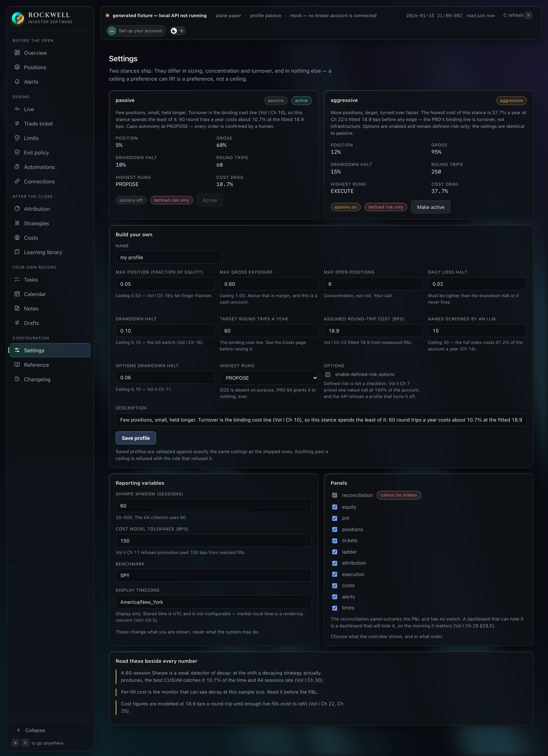Click the profile Name input field
548x756 pixels.
[x=169, y=257]
